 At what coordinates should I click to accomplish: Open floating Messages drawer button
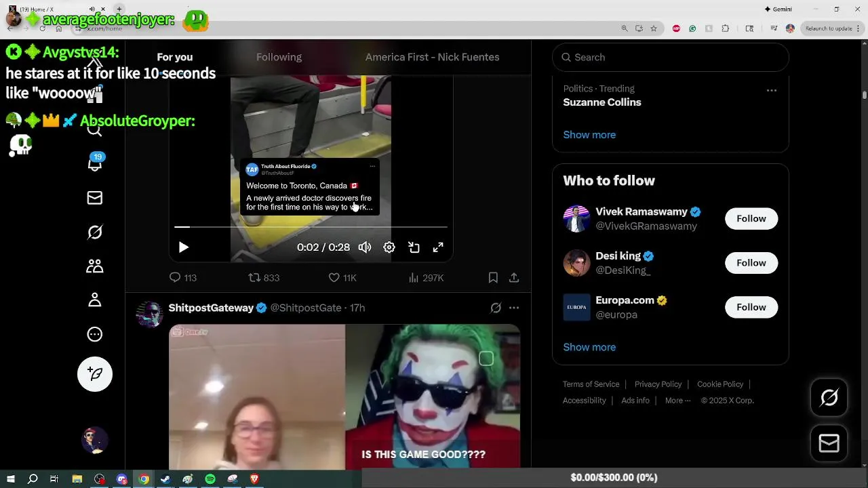(x=829, y=443)
